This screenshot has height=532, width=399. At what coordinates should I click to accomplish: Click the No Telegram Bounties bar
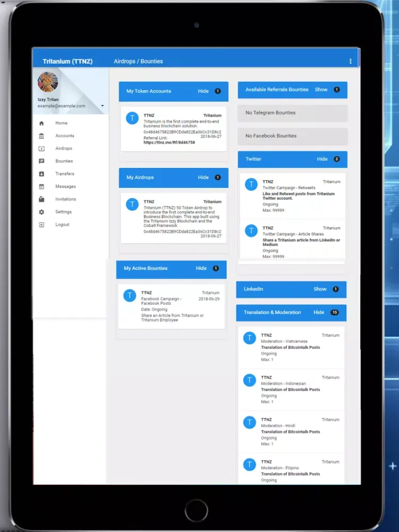[x=293, y=113]
